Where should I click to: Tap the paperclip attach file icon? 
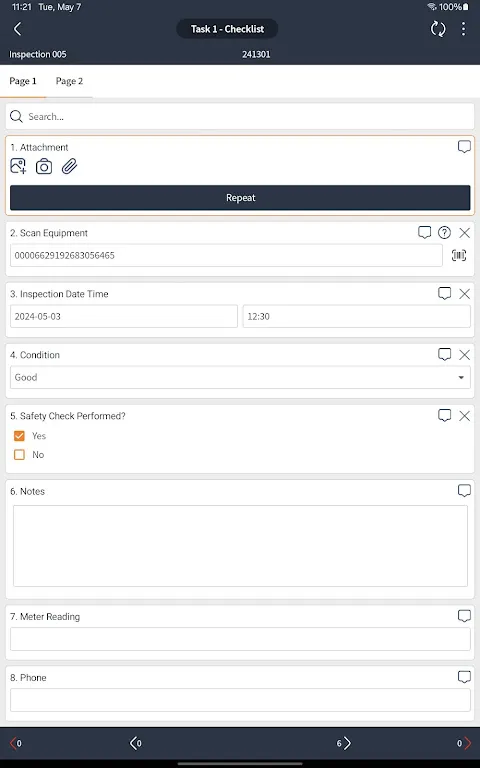click(70, 167)
